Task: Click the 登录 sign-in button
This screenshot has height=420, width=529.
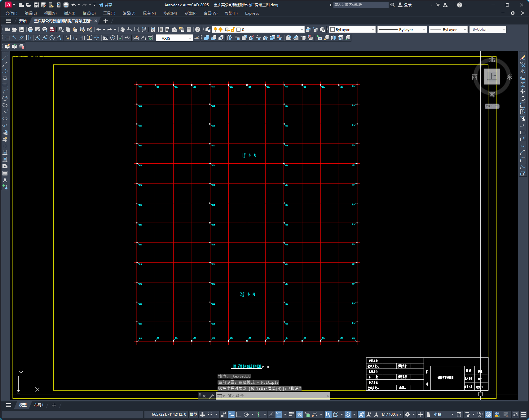Action: (405, 5)
